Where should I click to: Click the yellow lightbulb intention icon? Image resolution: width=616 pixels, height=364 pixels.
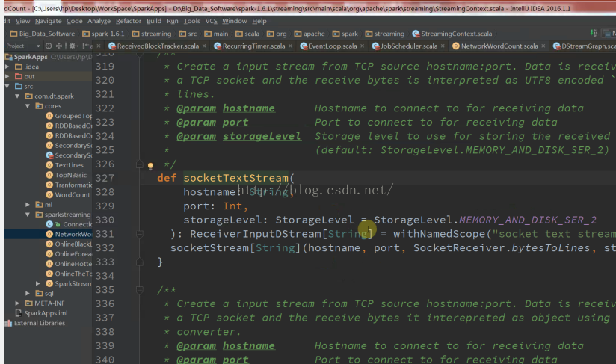tap(150, 166)
